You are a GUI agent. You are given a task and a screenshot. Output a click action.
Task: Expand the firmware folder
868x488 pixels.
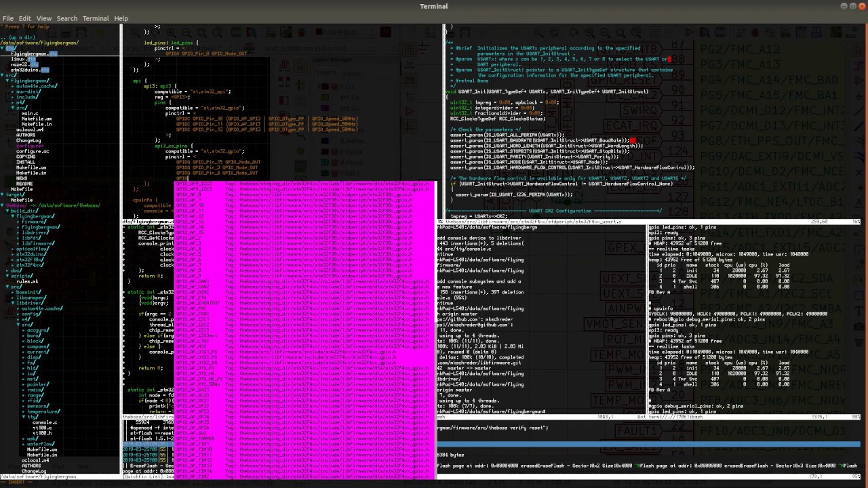click(x=32, y=222)
